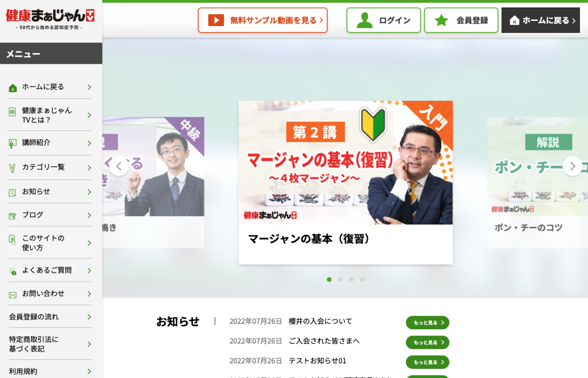Select the お知らせ news icon in sidebar

[x=12, y=192]
